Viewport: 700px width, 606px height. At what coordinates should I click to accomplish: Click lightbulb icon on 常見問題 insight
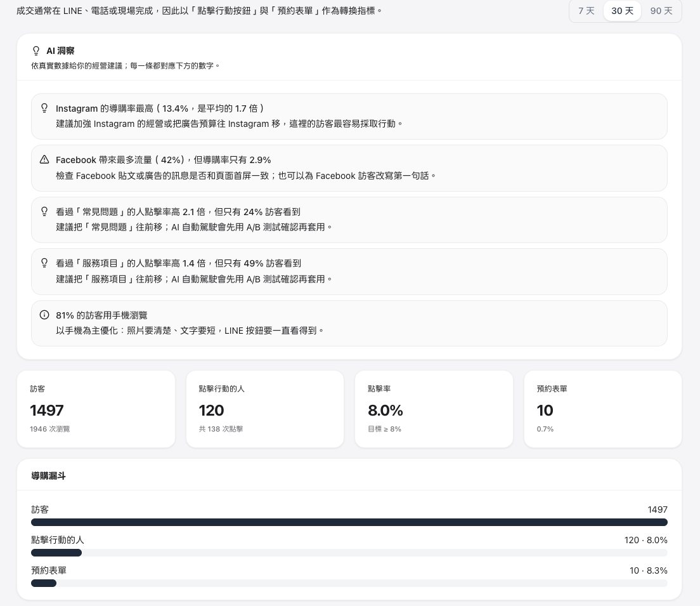[44, 211]
